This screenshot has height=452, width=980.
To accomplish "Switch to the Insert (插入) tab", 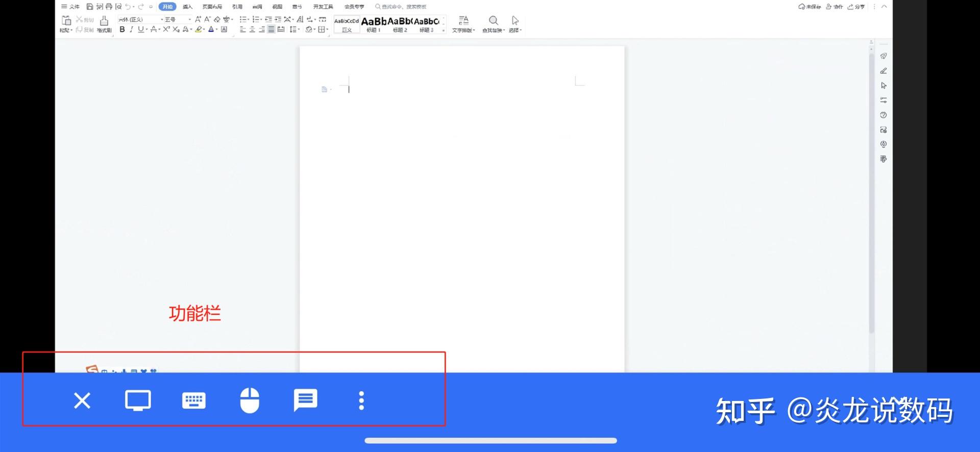I will 187,7.
